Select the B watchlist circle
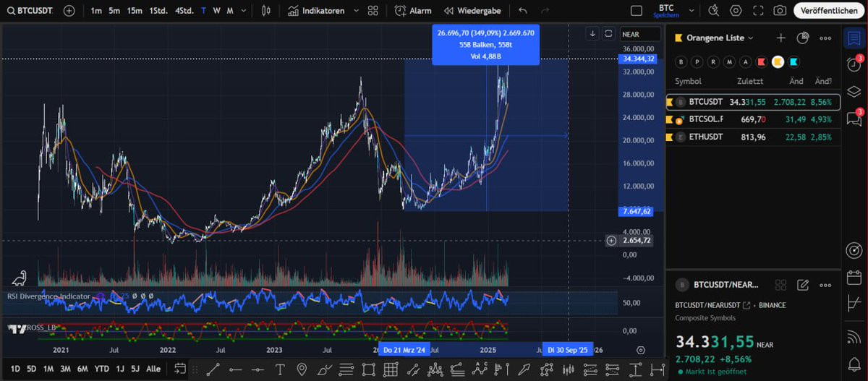868x381 pixels. [681, 61]
